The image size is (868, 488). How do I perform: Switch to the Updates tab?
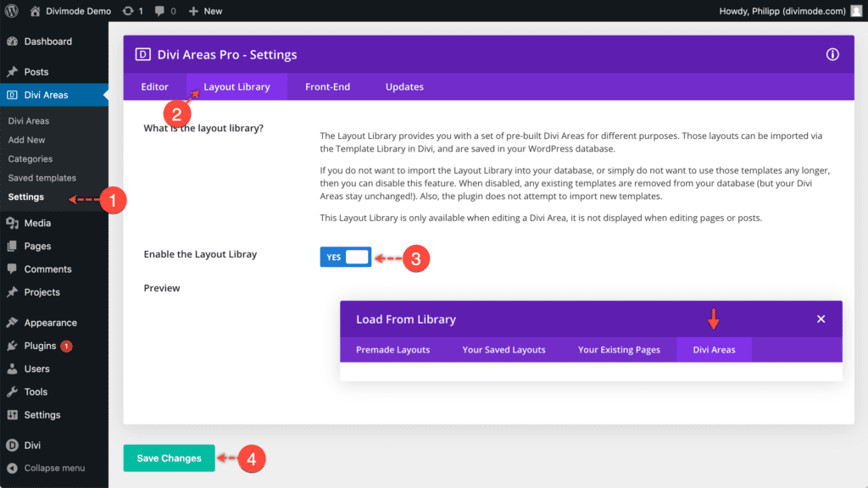(404, 87)
